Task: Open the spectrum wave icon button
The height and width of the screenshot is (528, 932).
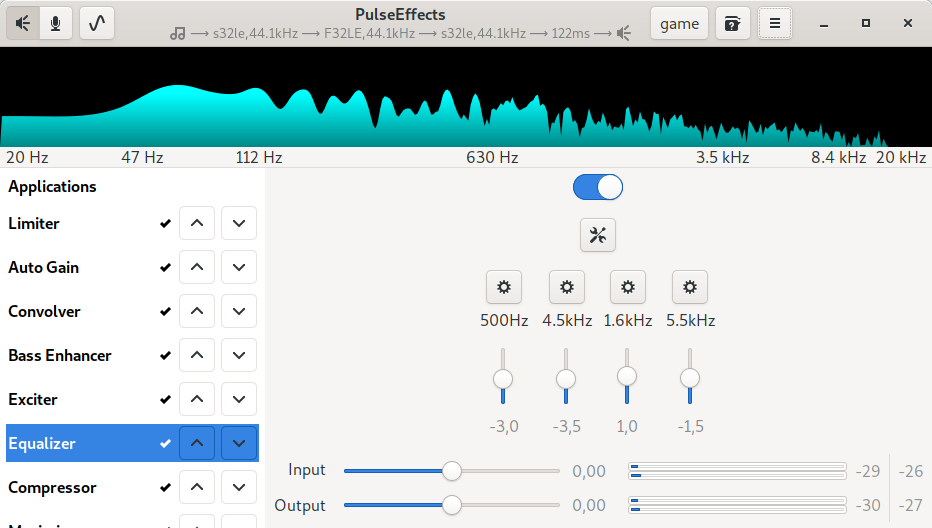Action: (x=97, y=23)
